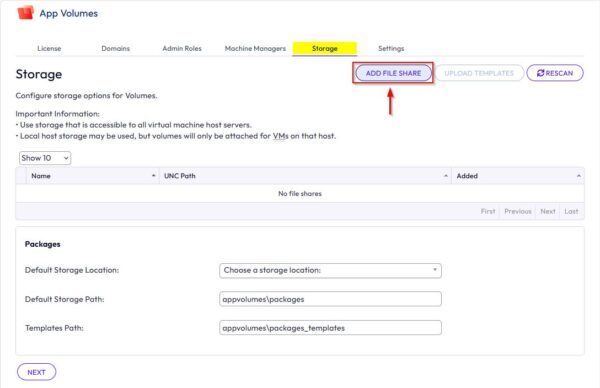Click the Add File Share button
This screenshot has width=600, height=388.
[x=393, y=73]
